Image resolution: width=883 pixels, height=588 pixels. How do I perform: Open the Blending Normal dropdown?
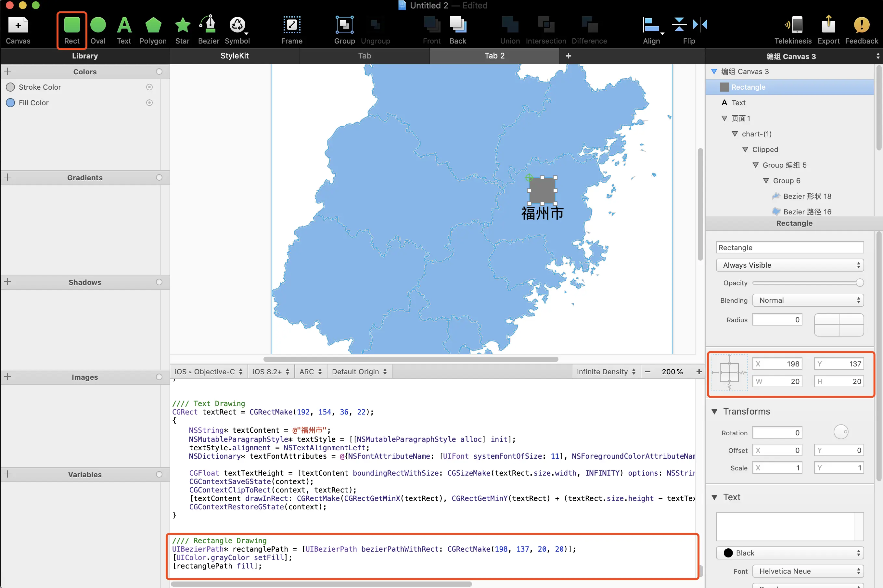tap(808, 300)
